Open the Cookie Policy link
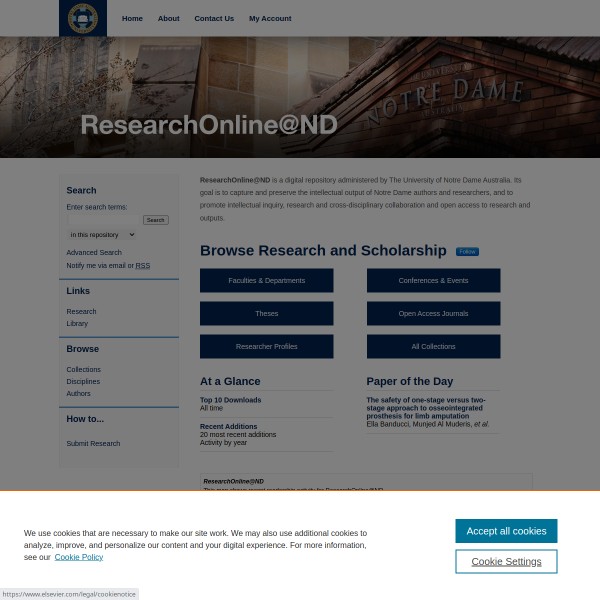The height and width of the screenshot is (600, 600). point(78,557)
